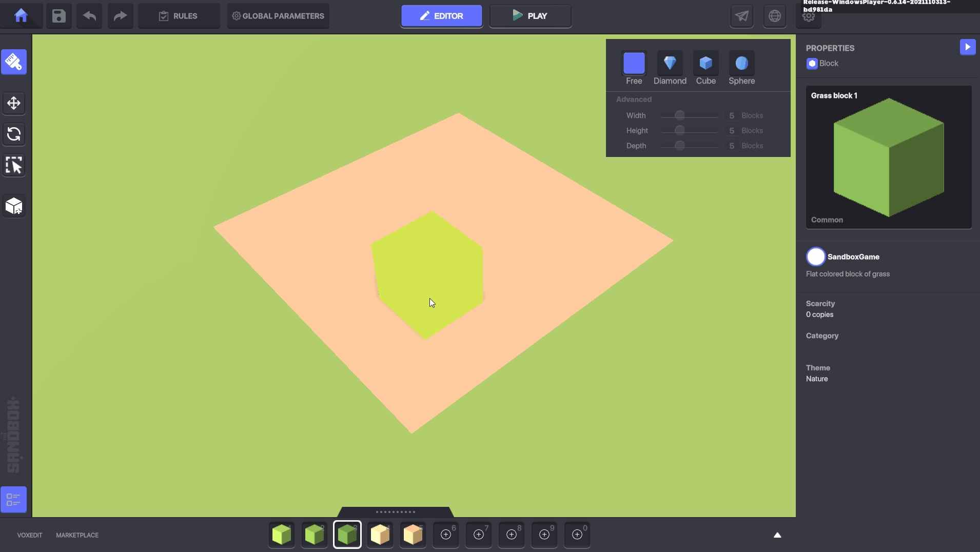The width and height of the screenshot is (980, 552).
Task: Undo the last action
Action: (x=89, y=16)
